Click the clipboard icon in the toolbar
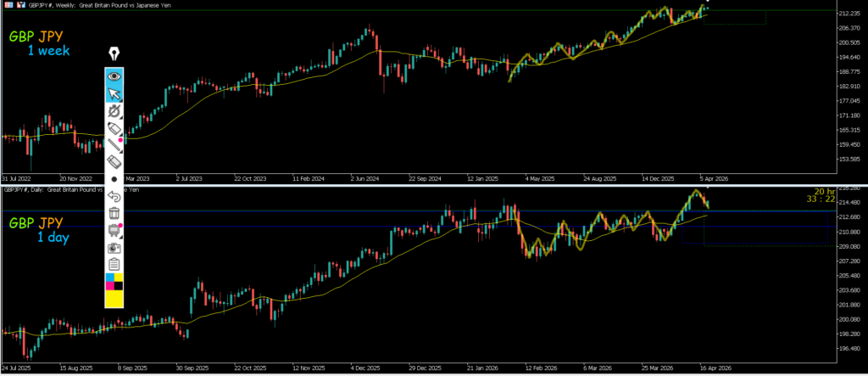The image size is (868, 376). [x=114, y=264]
